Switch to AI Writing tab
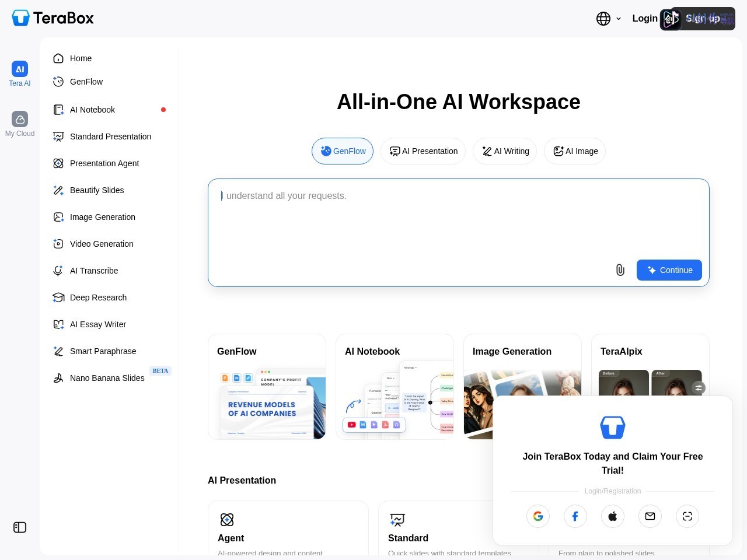747x560 pixels. pyautogui.click(x=505, y=151)
